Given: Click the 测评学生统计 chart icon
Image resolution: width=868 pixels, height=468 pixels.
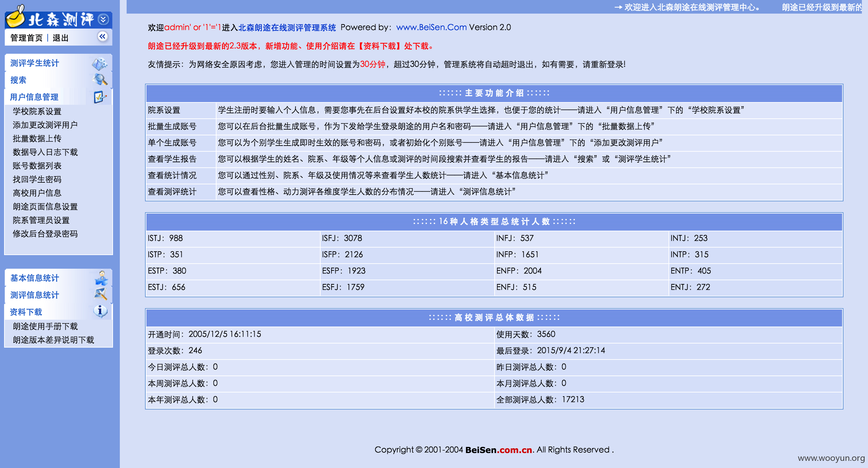Looking at the screenshot, I should coord(100,64).
